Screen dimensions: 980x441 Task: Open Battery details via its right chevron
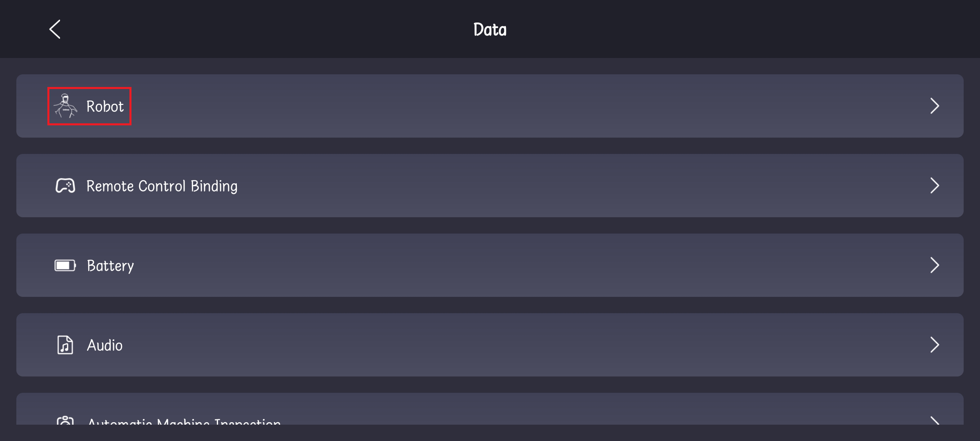pos(934,265)
